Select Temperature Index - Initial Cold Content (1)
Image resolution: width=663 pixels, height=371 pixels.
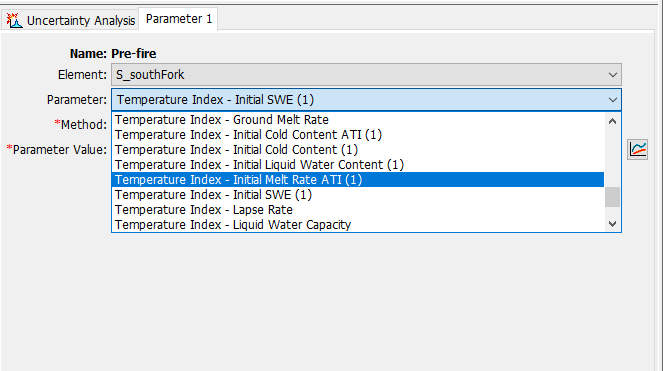[x=358, y=150]
